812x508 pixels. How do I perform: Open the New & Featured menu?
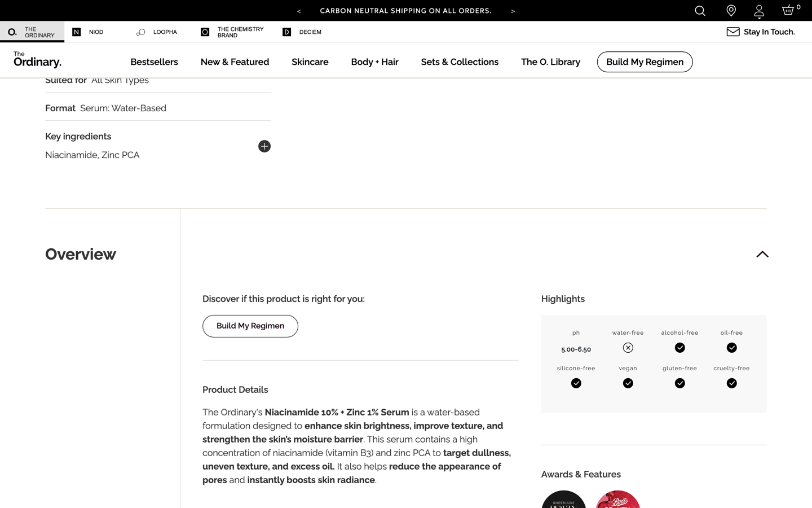[235, 62]
